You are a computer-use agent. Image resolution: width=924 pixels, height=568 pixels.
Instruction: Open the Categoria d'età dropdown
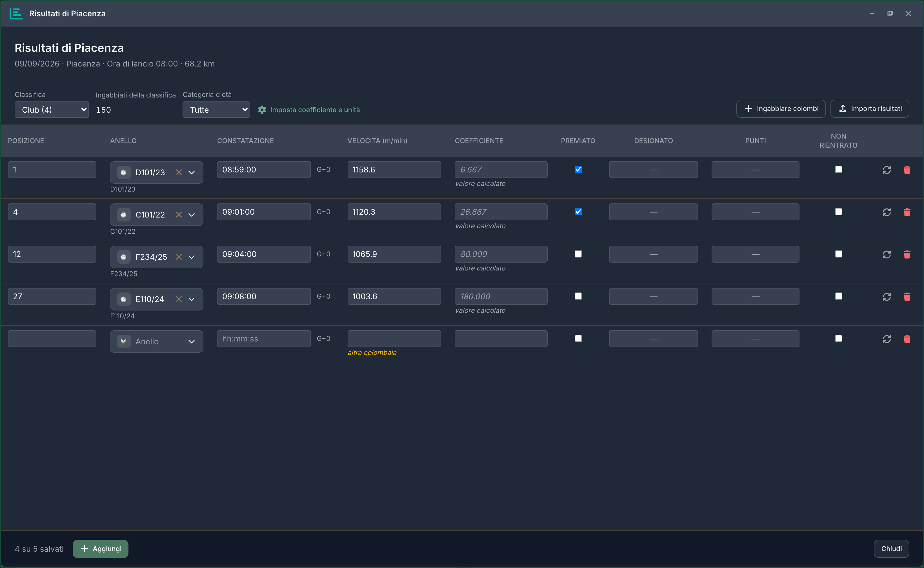pyautogui.click(x=216, y=110)
